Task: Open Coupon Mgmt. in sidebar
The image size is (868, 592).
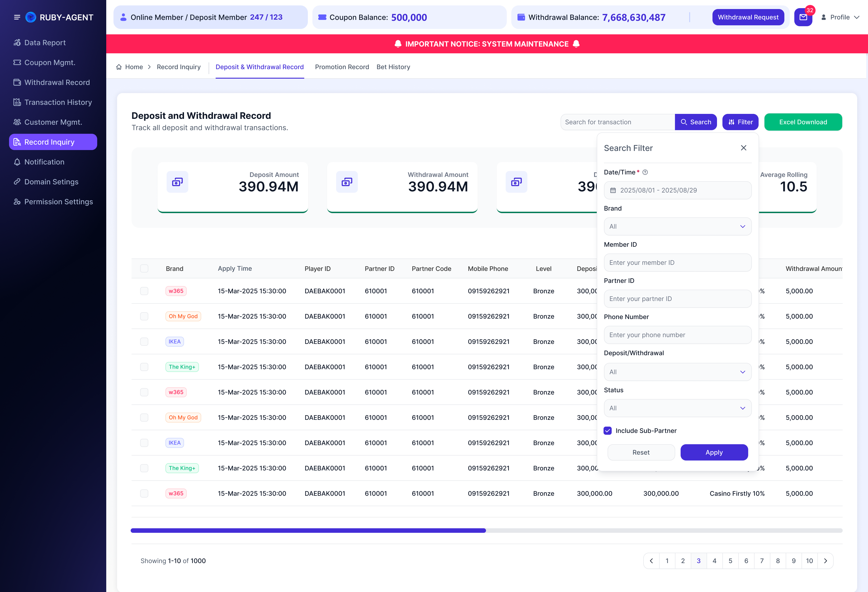Action: tap(53, 62)
